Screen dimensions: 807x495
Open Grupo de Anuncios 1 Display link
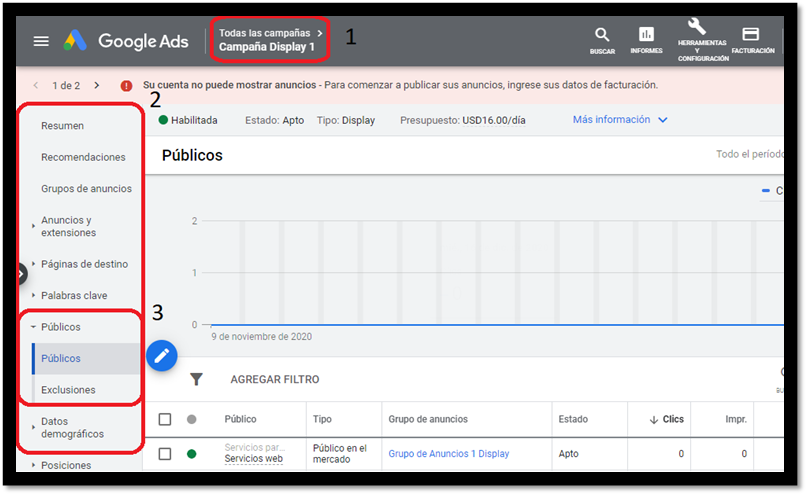click(449, 454)
